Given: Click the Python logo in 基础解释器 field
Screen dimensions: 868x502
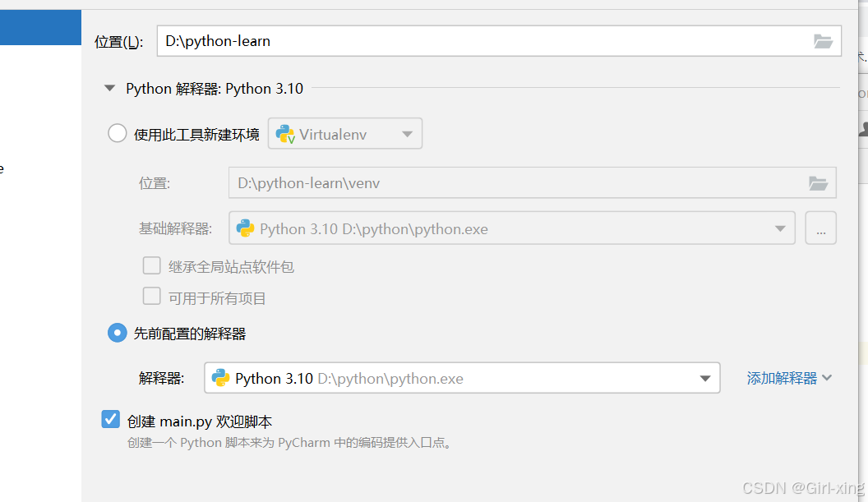Looking at the screenshot, I should (245, 228).
